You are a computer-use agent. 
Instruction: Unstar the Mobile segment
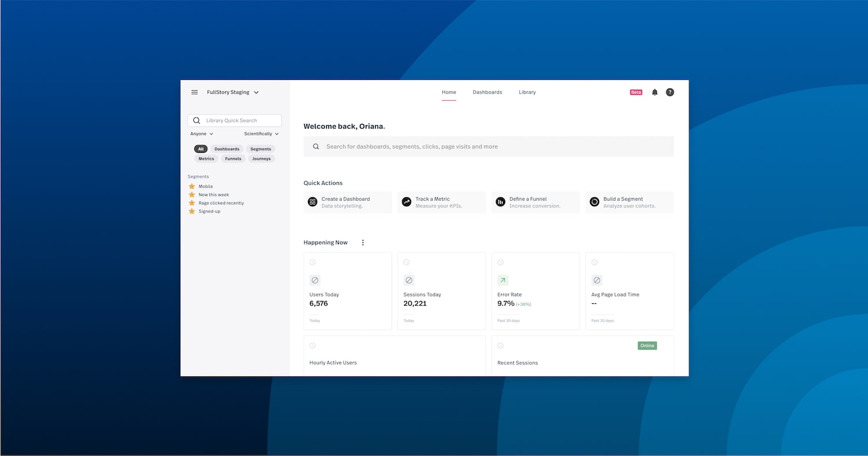pos(192,186)
